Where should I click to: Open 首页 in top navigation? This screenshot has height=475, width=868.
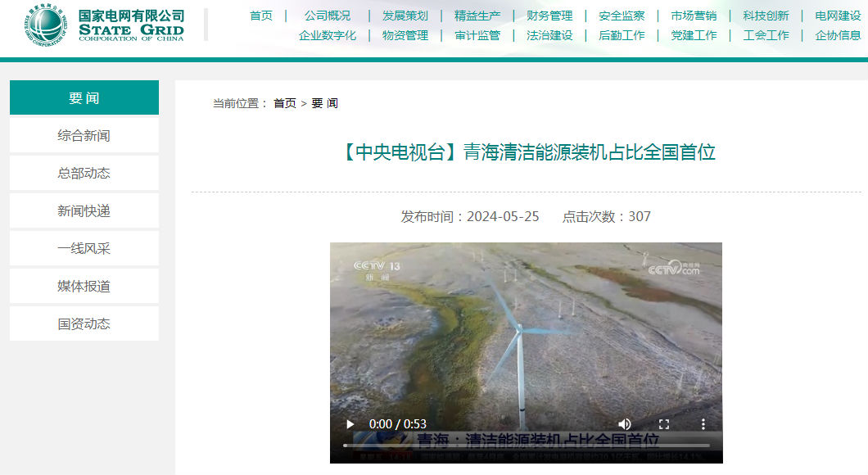[261, 16]
